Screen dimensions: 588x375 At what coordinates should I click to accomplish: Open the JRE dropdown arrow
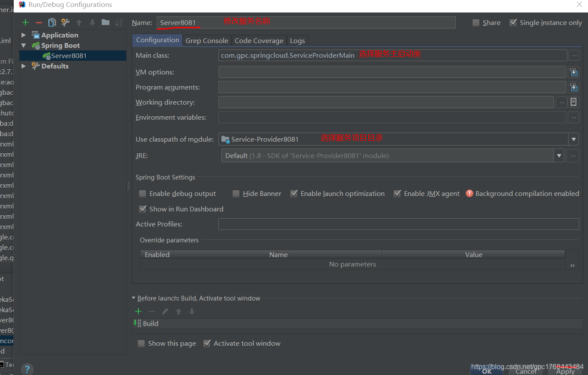coord(559,155)
